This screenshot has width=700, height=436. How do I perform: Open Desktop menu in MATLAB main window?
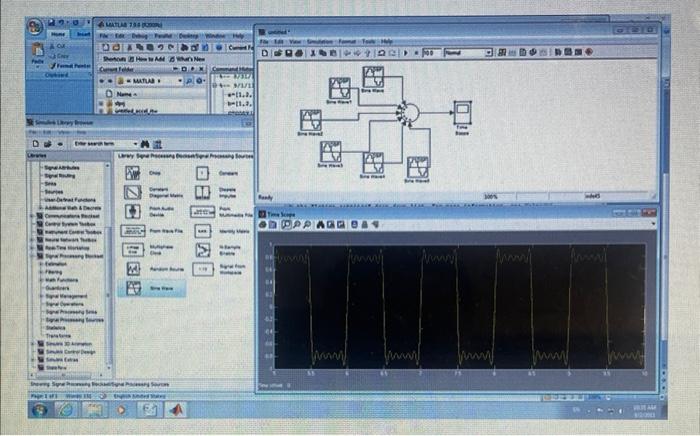pos(188,36)
